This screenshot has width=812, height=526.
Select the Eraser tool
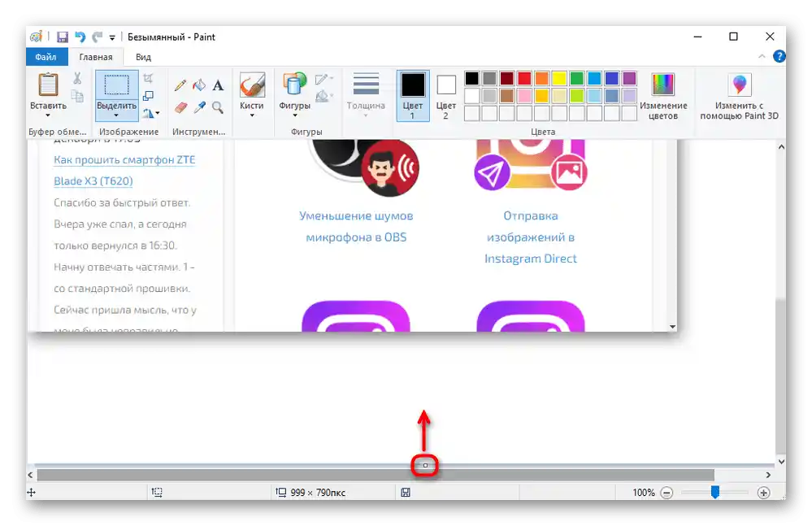point(180,107)
